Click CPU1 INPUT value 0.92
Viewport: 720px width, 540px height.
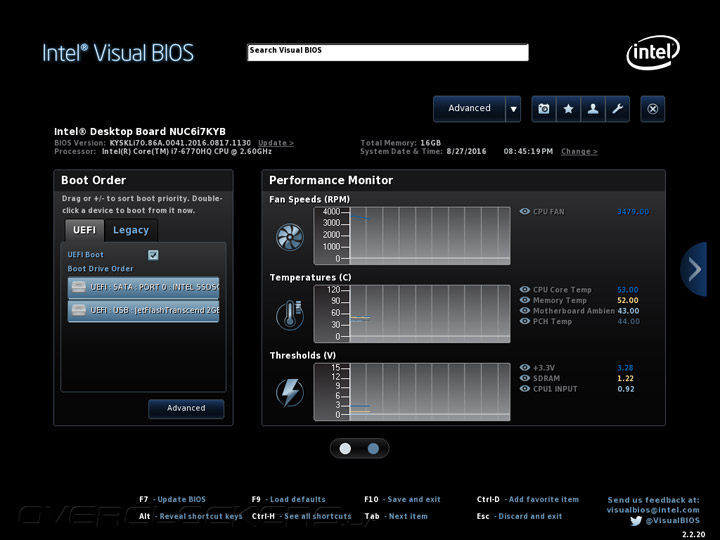[x=626, y=389]
